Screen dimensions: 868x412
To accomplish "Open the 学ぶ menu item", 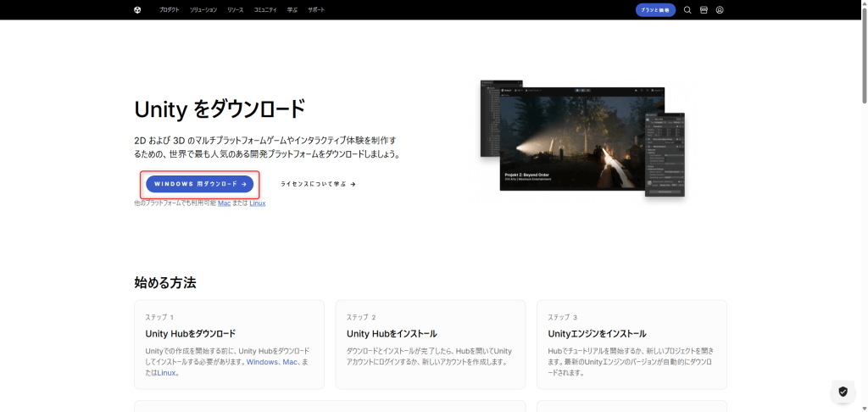I will pos(292,10).
